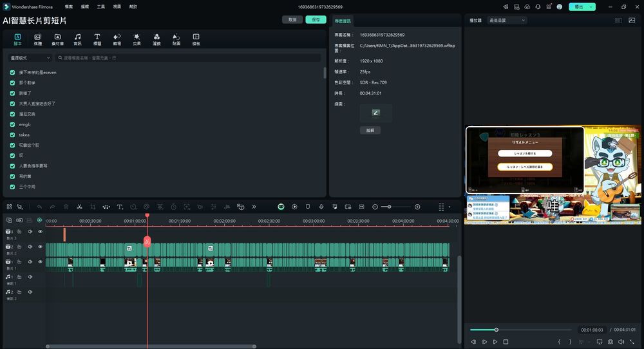
Task: Enter fullscreen with the expand arrows icon in player
Action: click(632, 342)
